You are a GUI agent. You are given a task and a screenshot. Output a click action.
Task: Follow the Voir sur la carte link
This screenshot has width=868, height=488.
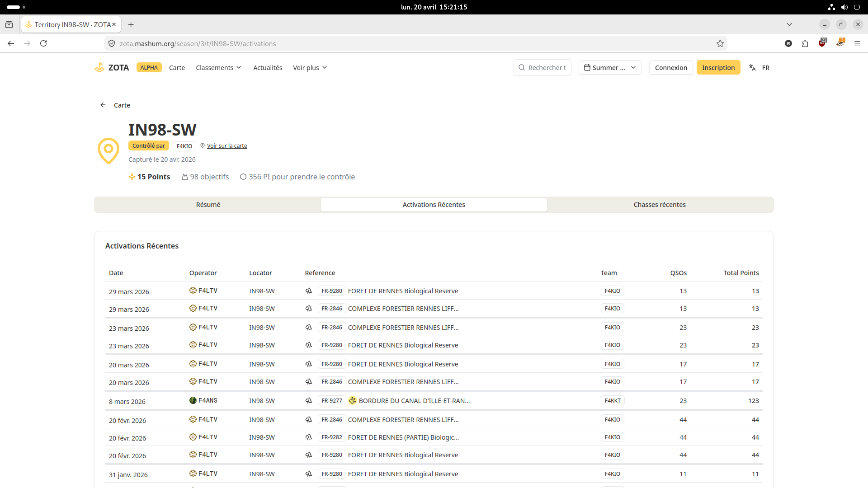click(226, 146)
